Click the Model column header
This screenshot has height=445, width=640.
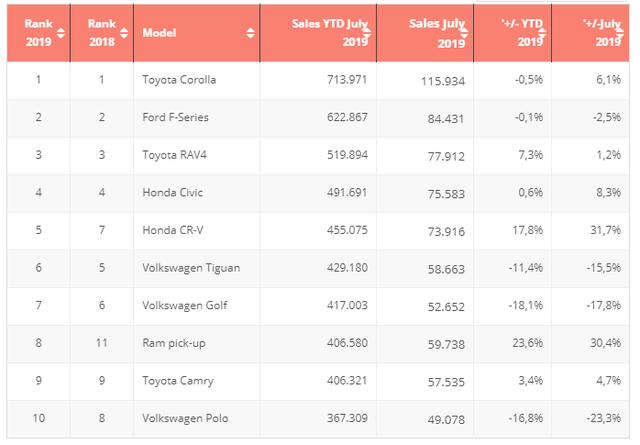[x=196, y=33]
